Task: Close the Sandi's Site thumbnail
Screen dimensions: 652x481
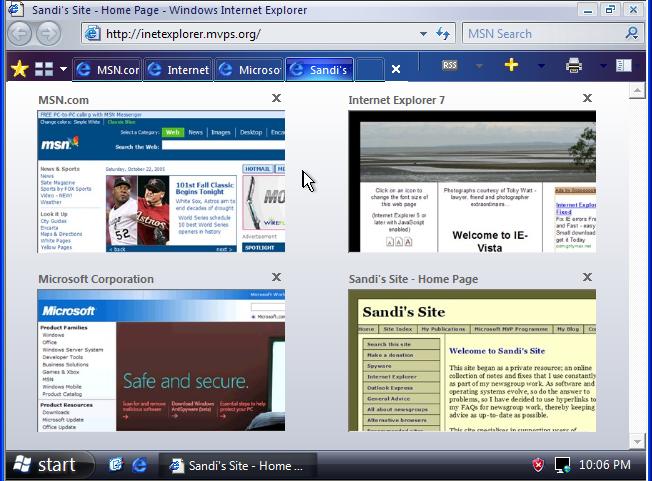Action: (x=587, y=277)
